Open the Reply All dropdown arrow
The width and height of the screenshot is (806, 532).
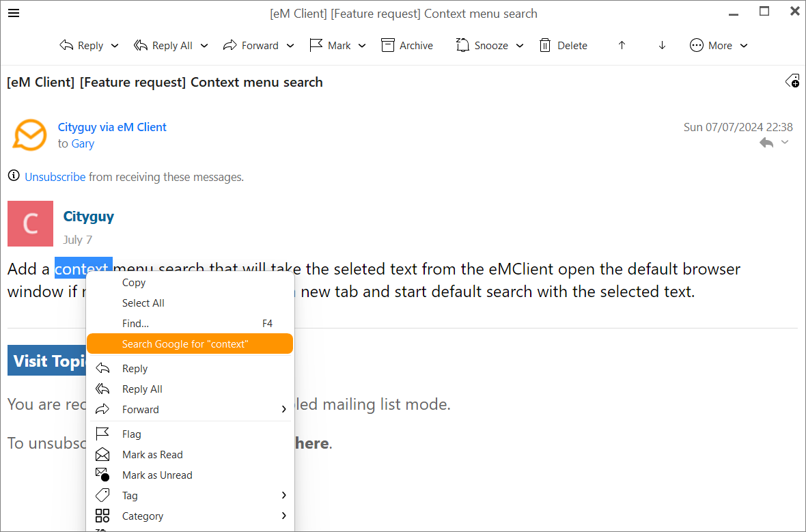click(x=204, y=46)
